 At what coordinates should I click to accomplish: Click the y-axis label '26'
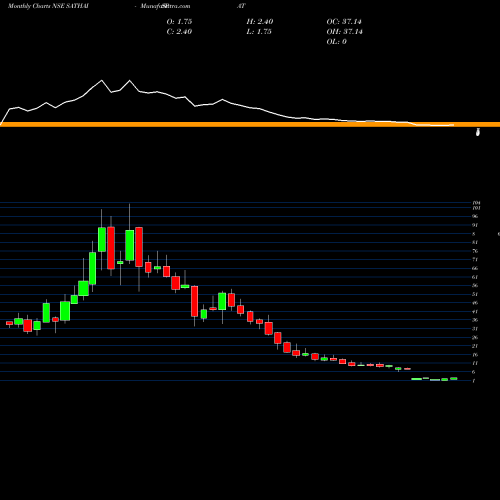pos(475,337)
